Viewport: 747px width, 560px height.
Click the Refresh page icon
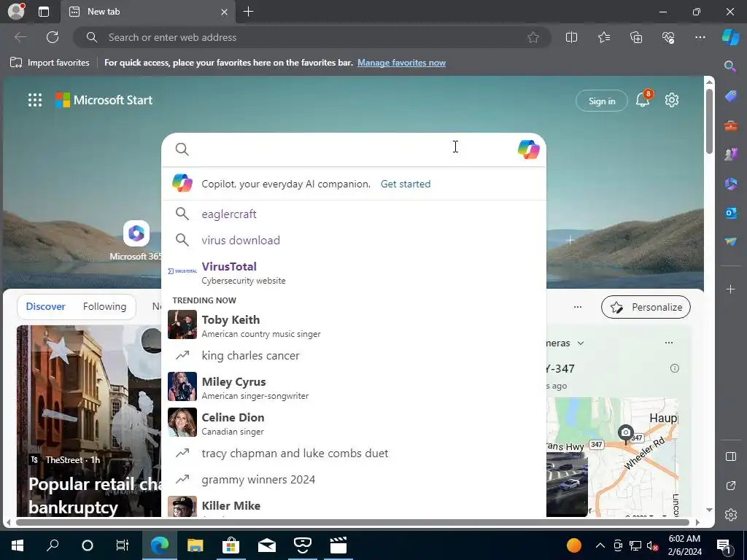pos(53,37)
